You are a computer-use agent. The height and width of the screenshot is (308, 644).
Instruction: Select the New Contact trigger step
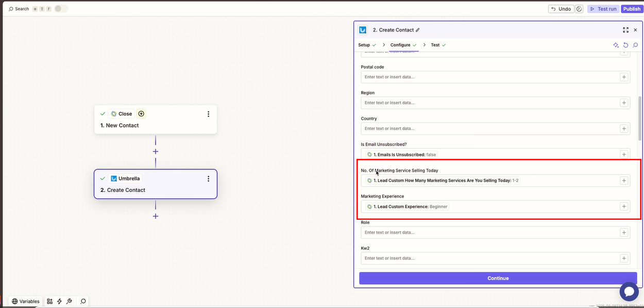pos(155,120)
